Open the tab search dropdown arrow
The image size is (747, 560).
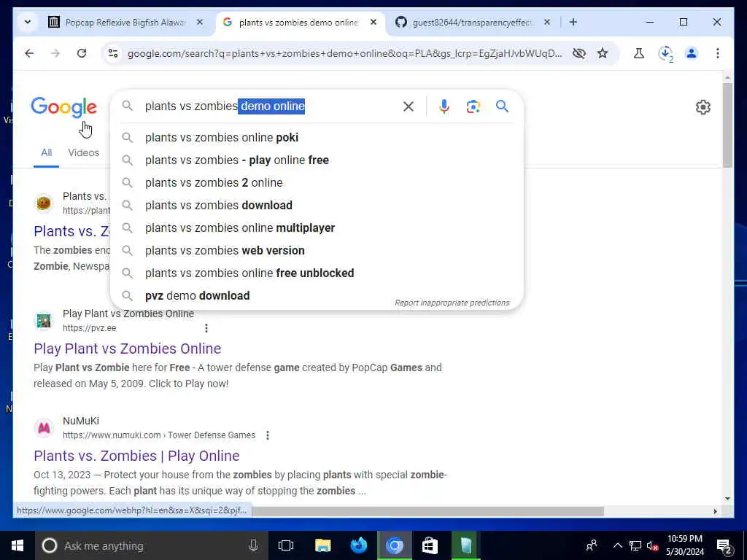[x=28, y=22]
